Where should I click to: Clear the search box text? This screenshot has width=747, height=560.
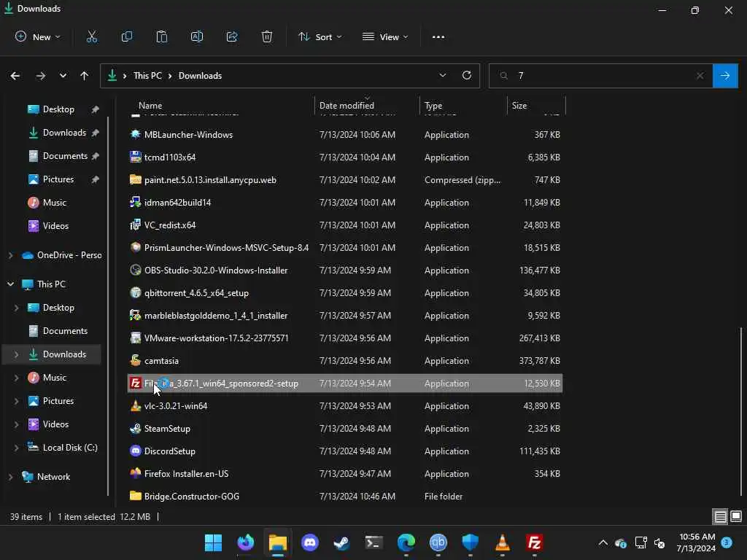coord(700,76)
